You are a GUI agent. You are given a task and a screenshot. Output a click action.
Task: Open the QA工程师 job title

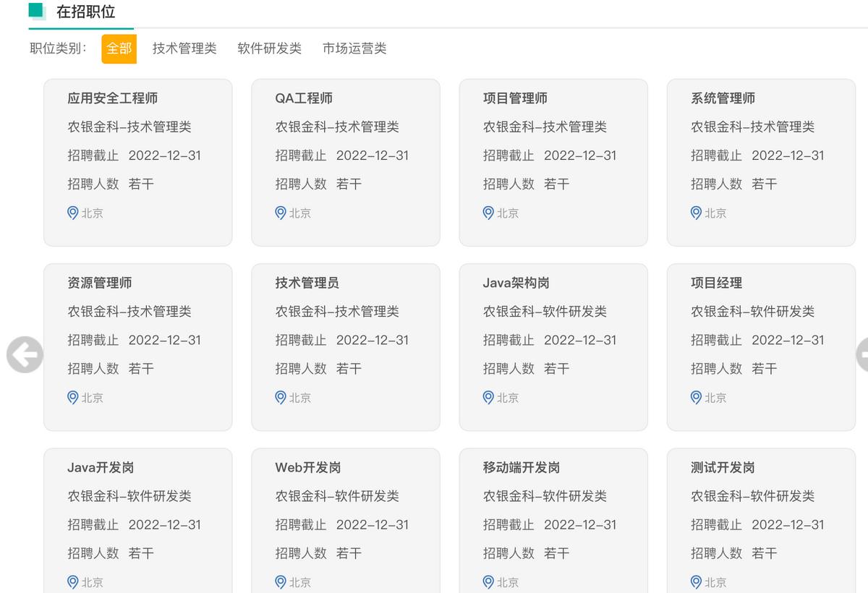pos(304,98)
